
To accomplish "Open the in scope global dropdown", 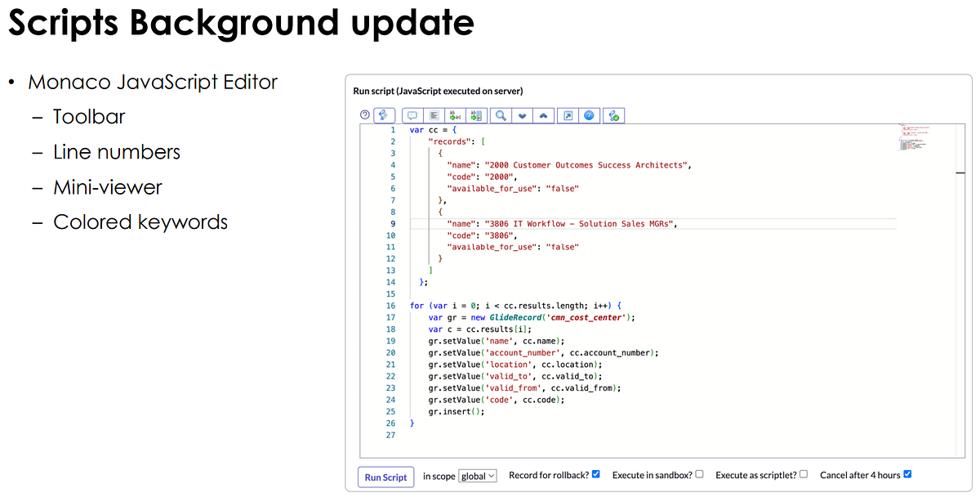I will coord(478,477).
